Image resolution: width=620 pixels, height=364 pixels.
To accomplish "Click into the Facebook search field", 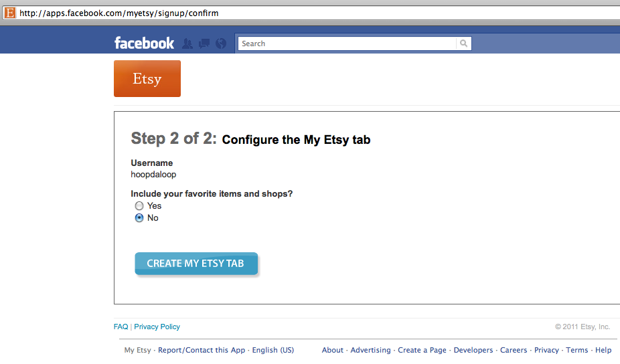I will pyautogui.click(x=347, y=43).
